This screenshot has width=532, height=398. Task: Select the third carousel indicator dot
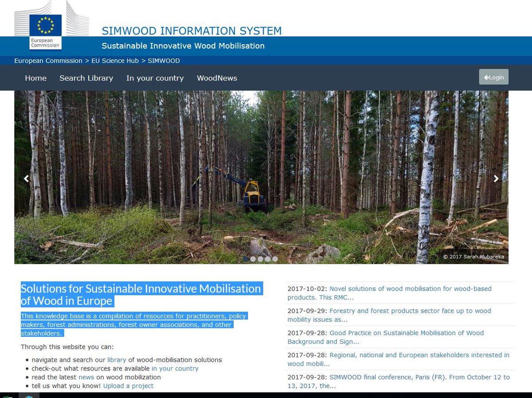[x=260, y=259]
